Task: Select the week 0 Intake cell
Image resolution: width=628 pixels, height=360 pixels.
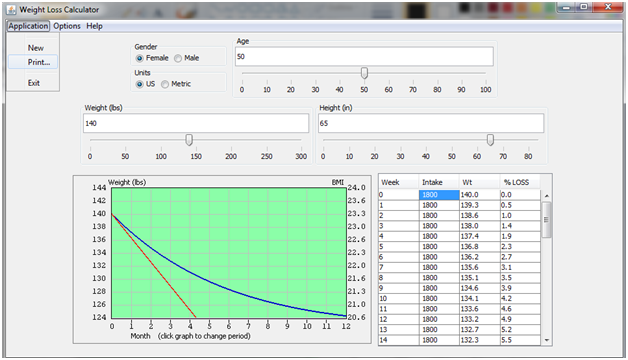Action: pyautogui.click(x=439, y=195)
